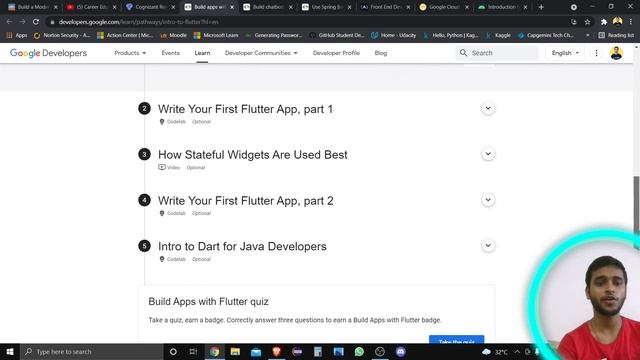Open the Action Center bookmark

click(x=125, y=36)
